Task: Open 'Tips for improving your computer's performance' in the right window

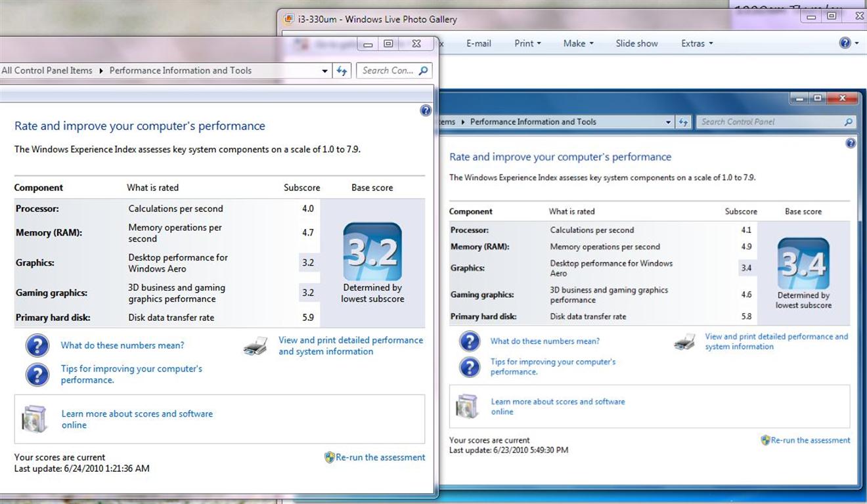Action: [553, 367]
